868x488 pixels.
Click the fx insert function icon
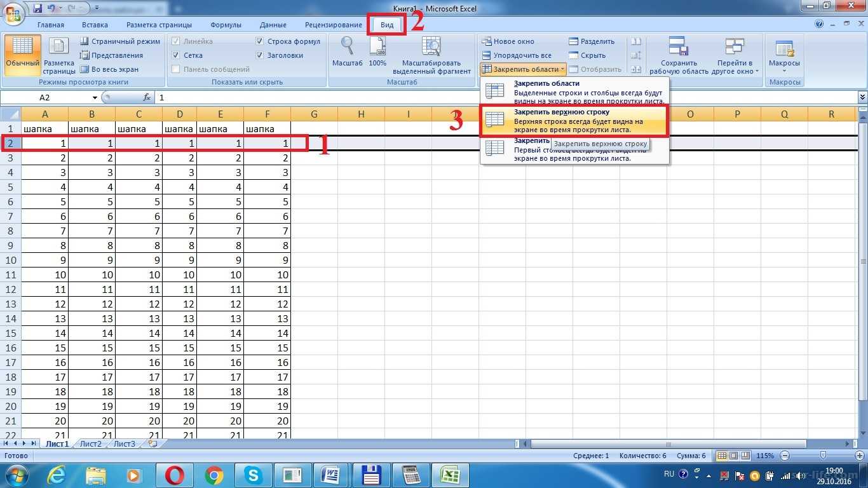(147, 98)
